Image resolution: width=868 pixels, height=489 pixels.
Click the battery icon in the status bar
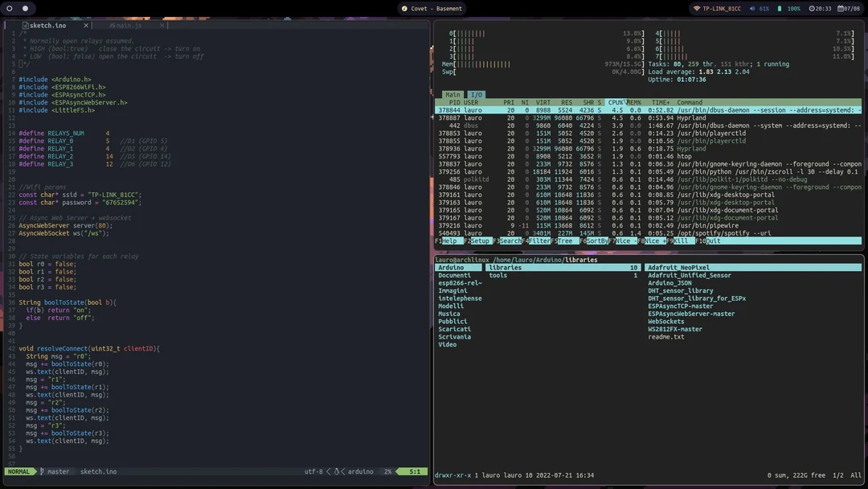(780, 8)
